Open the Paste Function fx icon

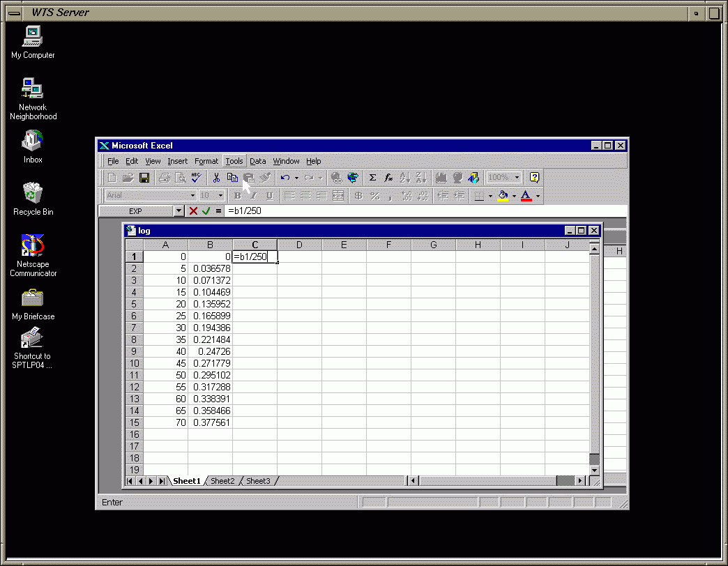coord(388,178)
